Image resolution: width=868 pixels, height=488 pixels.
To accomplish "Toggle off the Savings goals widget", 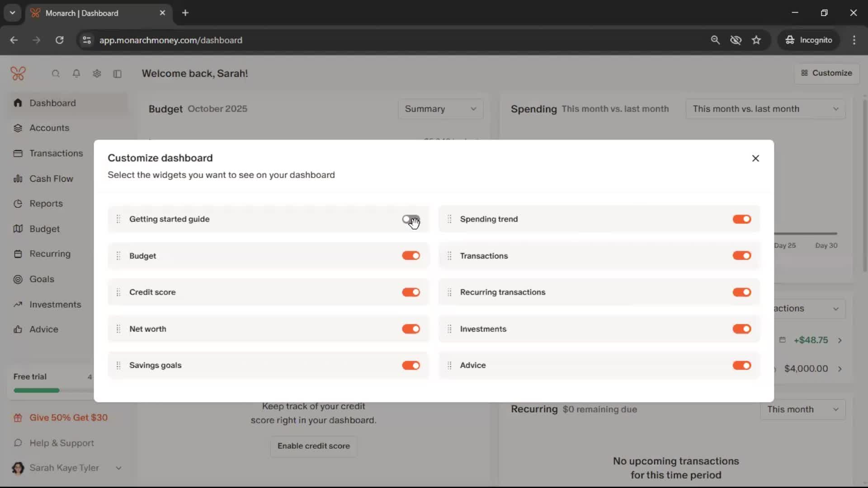I will [410, 365].
